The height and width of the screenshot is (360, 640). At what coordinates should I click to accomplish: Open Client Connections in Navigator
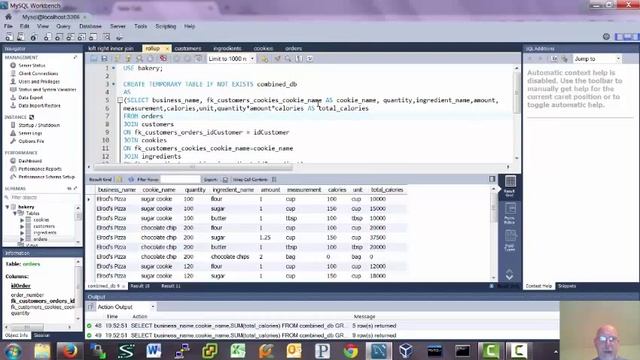coord(38,73)
